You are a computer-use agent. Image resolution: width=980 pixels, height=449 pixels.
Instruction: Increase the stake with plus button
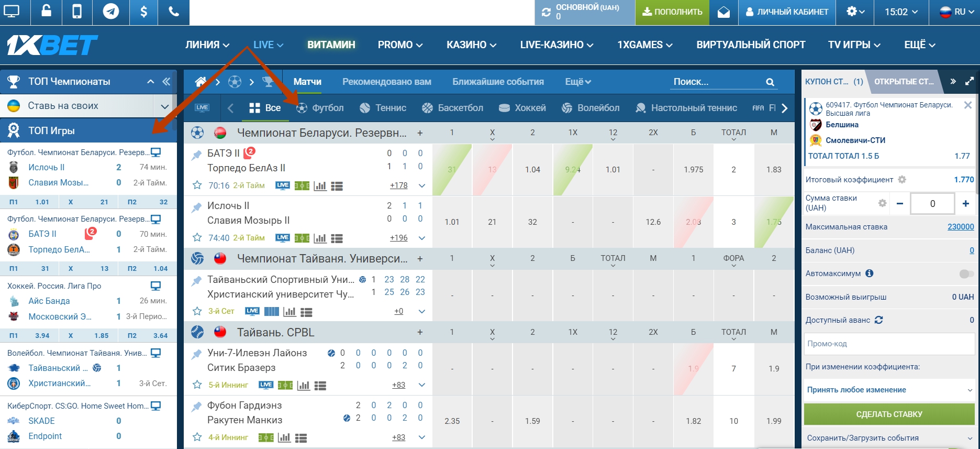pos(965,204)
